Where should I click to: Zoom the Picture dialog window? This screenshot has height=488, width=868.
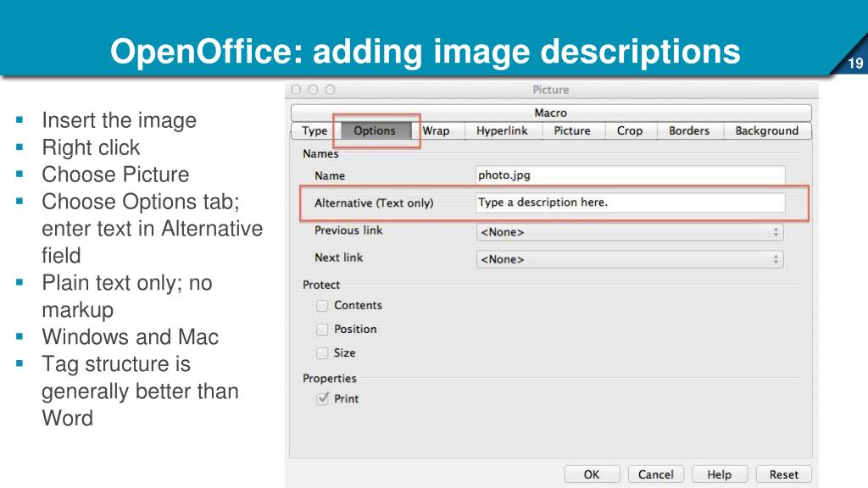click(330, 90)
